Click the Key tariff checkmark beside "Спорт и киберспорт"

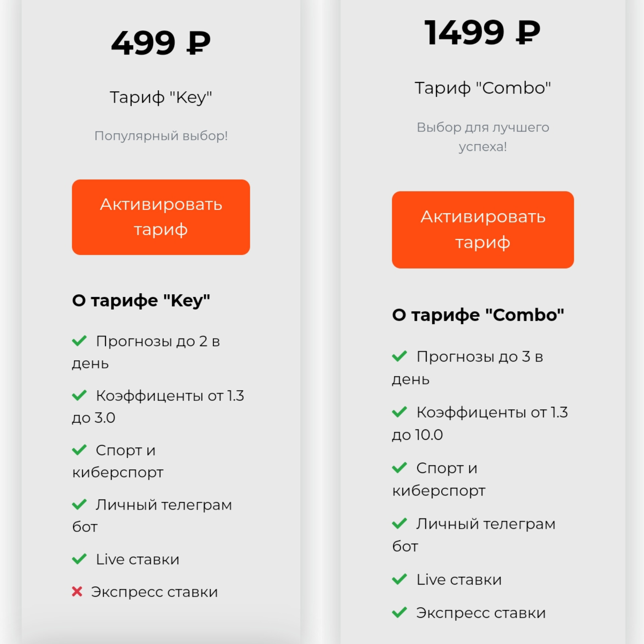pos(79,450)
